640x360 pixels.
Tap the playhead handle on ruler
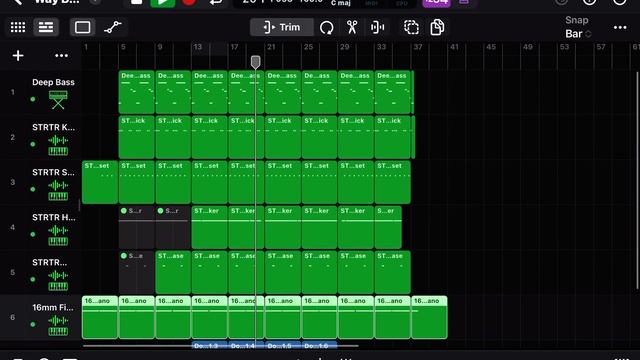256,62
